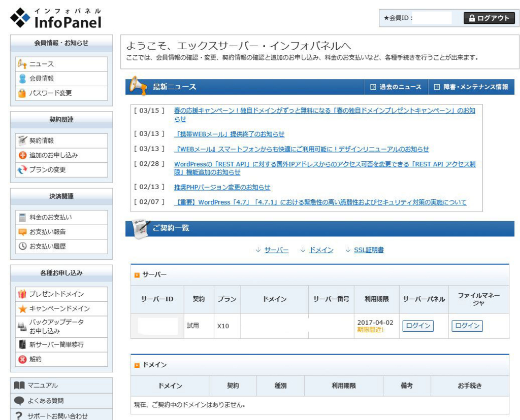Click the down arrow icon beside ドメイン link

pyautogui.click(x=303, y=250)
